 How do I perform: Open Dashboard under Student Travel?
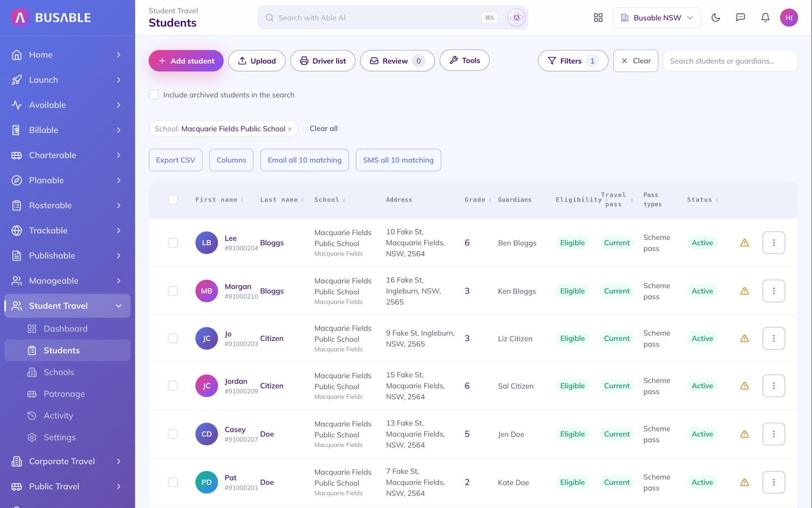click(x=67, y=329)
